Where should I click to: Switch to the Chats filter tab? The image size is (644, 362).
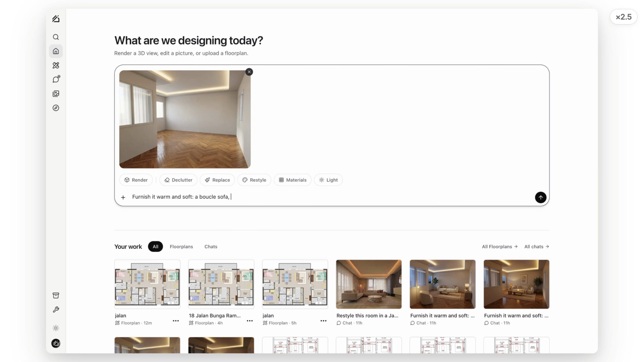[x=211, y=247]
